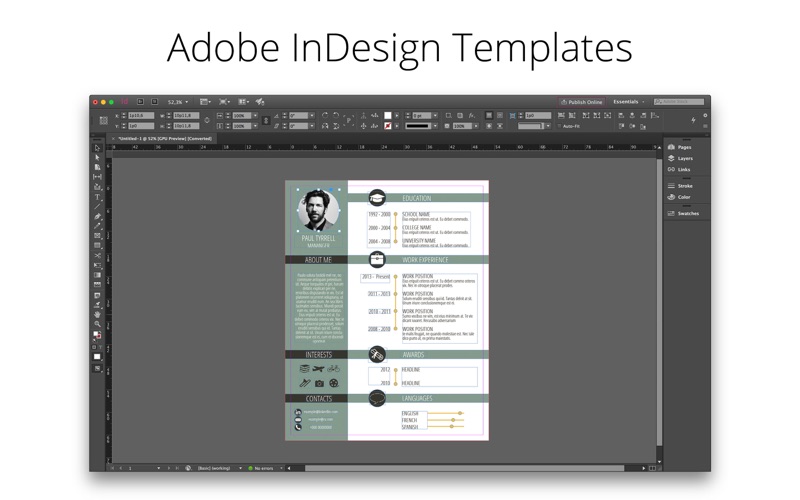Image resolution: width=800 pixels, height=500 pixels.
Task: Select the Free Transform tool
Action: point(97,265)
